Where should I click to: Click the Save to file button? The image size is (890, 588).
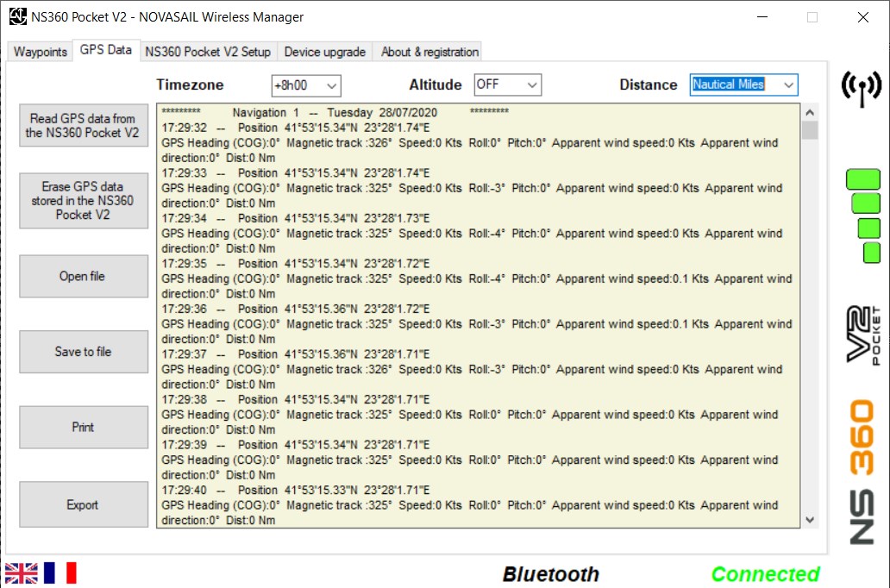click(84, 352)
